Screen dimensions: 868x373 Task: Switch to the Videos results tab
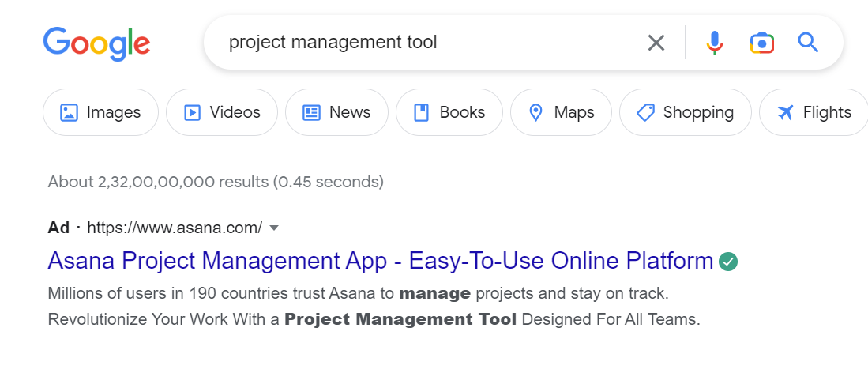221,112
